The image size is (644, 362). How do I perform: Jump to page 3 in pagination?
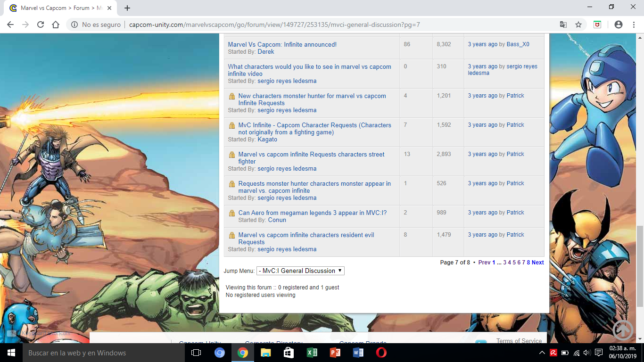click(505, 263)
